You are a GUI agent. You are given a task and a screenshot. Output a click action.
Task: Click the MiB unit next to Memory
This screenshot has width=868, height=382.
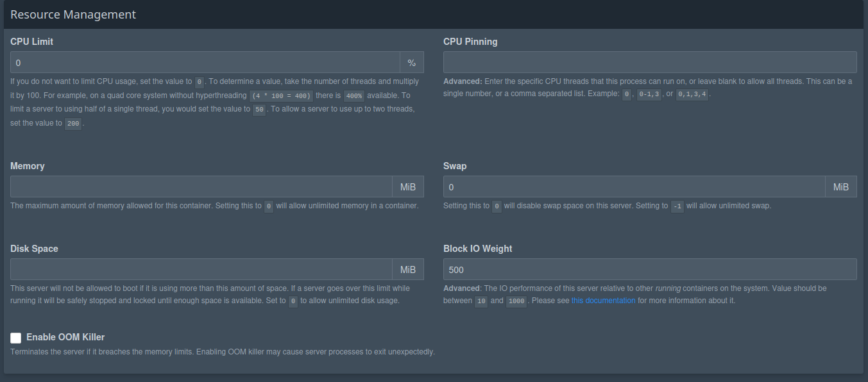(x=408, y=187)
